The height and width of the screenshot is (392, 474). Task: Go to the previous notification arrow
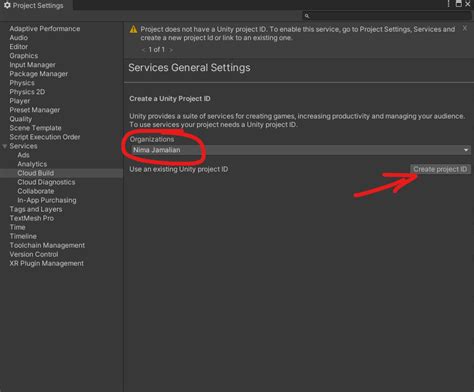point(143,50)
